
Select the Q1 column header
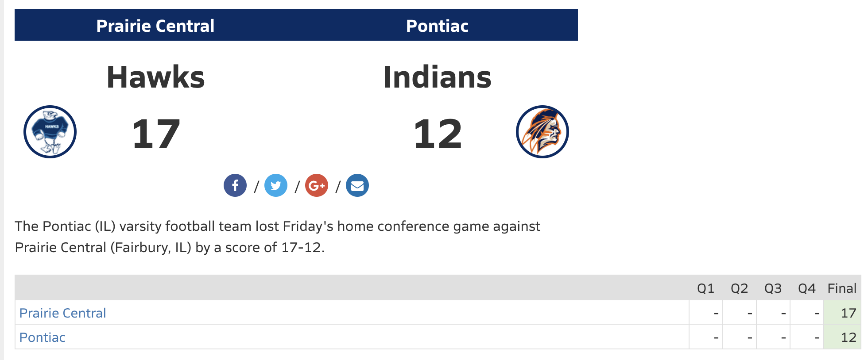click(706, 288)
